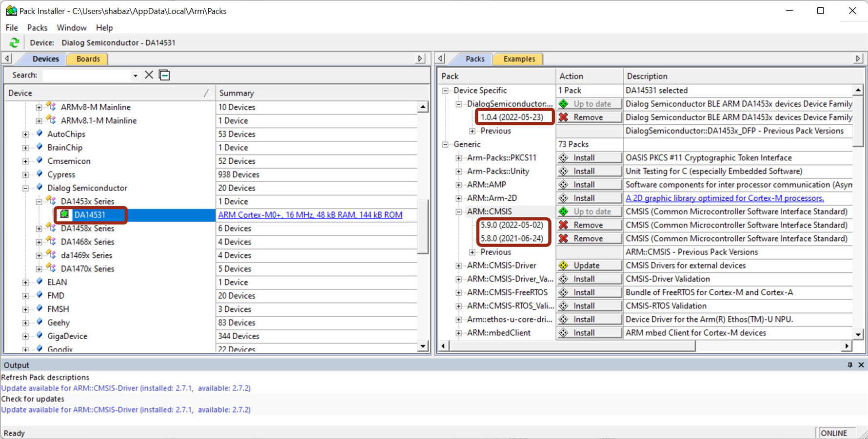Image resolution: width=868 pixels, height=439 pixels.
Task: Switch to the Boards tab
Action: (x=88, y=59)
